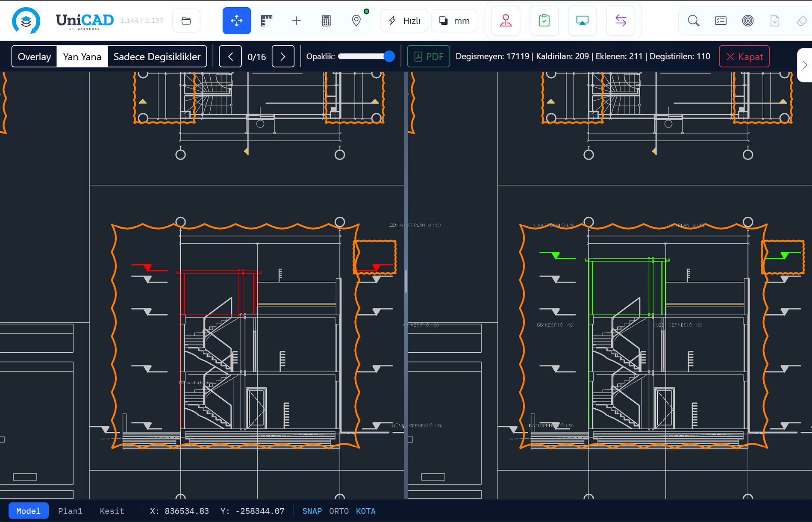Image resolution: width=812 pixels, height=522 pixels.
Task: Click the green clipboard check icon
Action: point(544,21)
